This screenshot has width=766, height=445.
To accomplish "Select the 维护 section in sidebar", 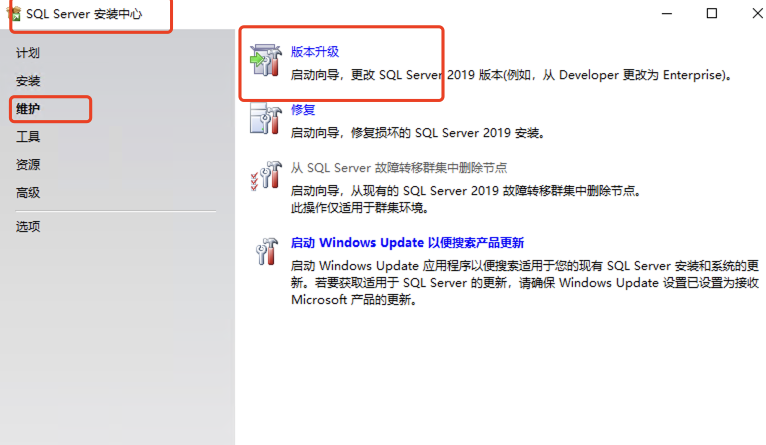I will [x=28, y=108].
